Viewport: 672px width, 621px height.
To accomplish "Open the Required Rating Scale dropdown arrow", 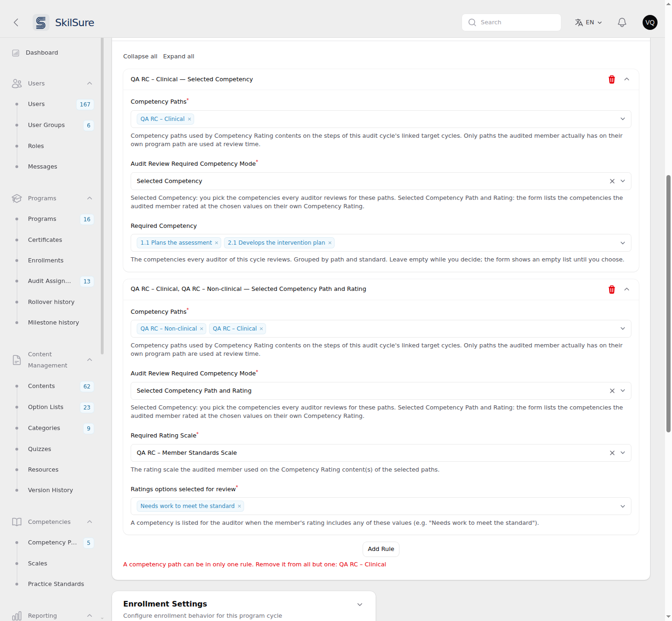I will 623,453.
